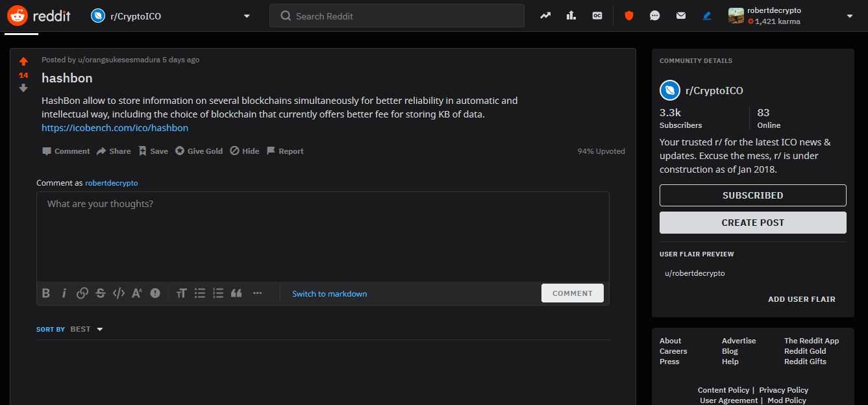Open the Original Content OC icon
This screenshot has height=405, width=868.
click(597, 16)
